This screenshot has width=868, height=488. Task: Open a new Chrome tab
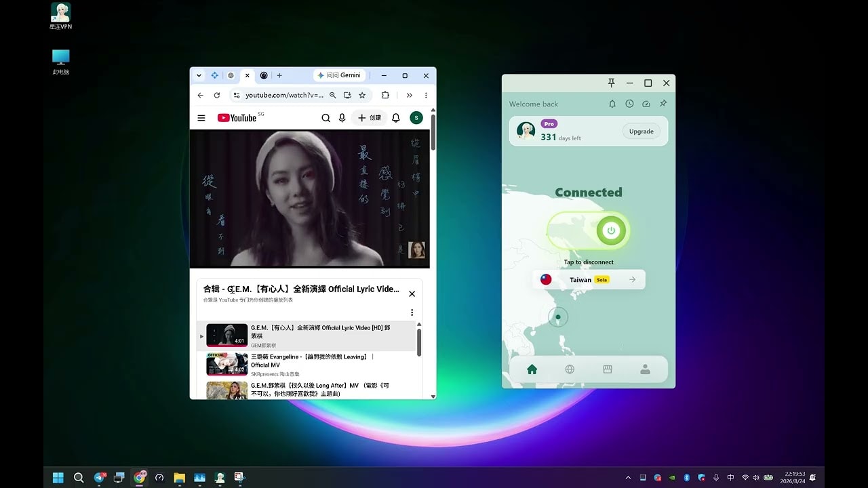279,75
